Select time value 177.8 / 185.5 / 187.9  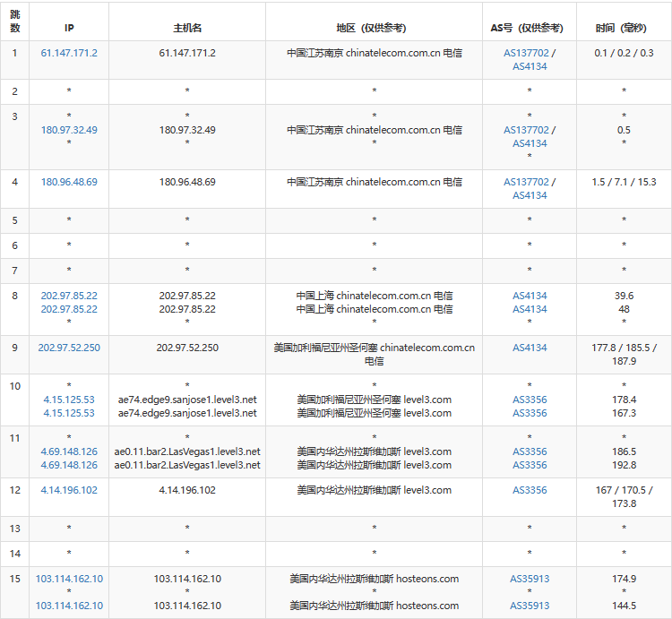pos(624,354)
